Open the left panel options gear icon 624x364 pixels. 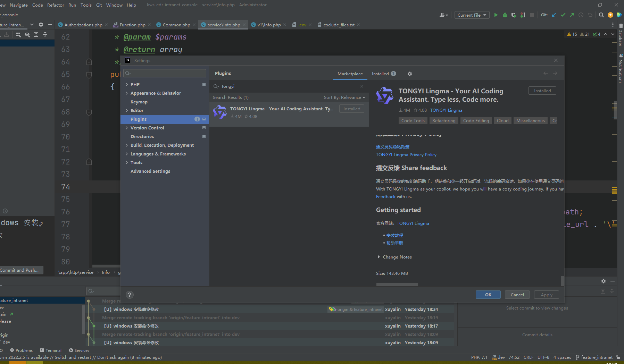(41, 25)
